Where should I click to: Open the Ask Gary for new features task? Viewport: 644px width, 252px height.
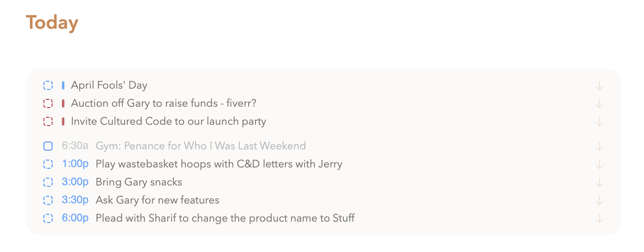158,200
